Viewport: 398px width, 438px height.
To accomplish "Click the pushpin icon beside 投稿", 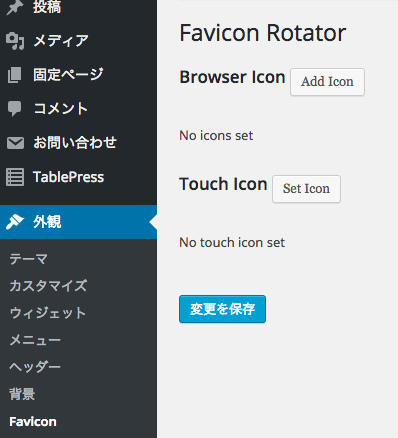I will tap(15, 7).
